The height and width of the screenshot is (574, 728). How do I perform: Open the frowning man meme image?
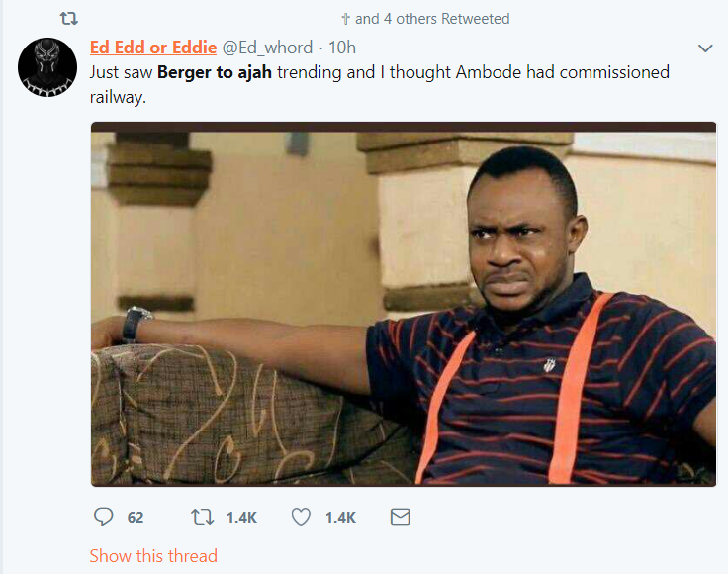coord(404,304)
